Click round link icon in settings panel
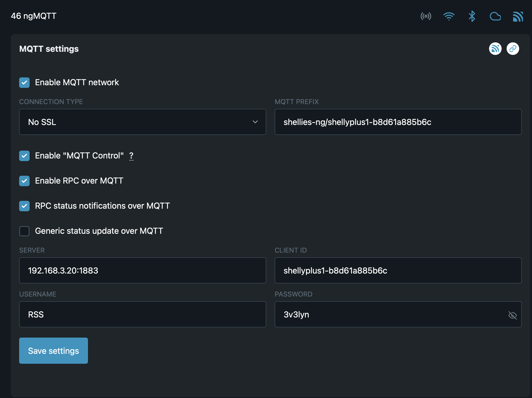The image size is (532, 398). (513, 49)
